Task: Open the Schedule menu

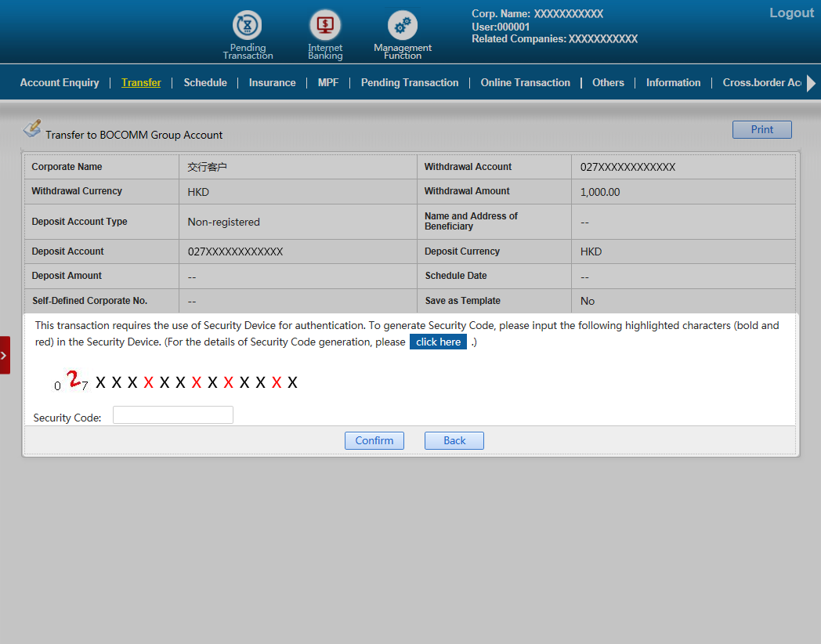Action: [x=205, y=83]
